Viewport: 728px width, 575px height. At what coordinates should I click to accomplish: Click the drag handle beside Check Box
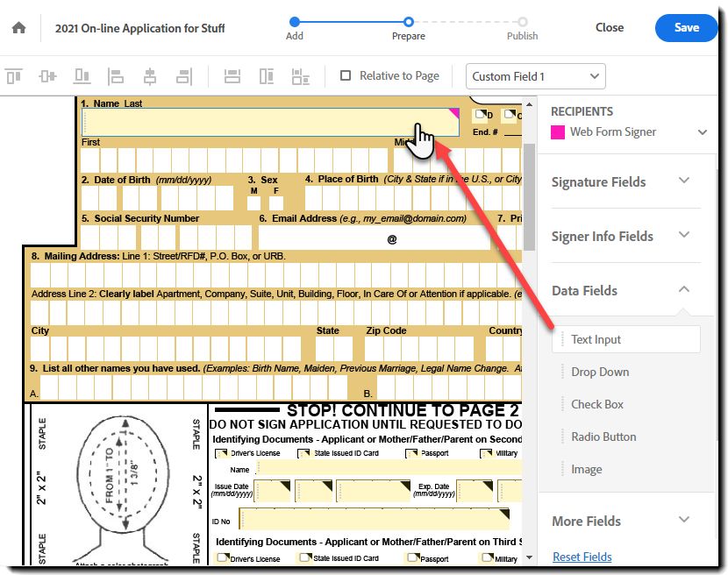(x=562, y=404)
